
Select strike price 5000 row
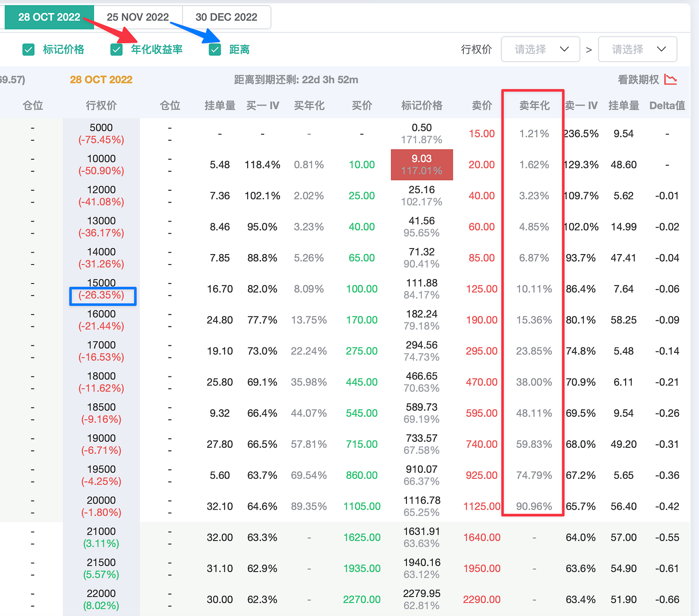[101, 128]
